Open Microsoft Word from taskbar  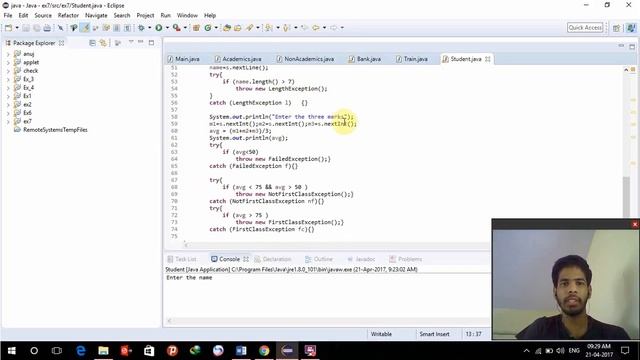point(241,351)
